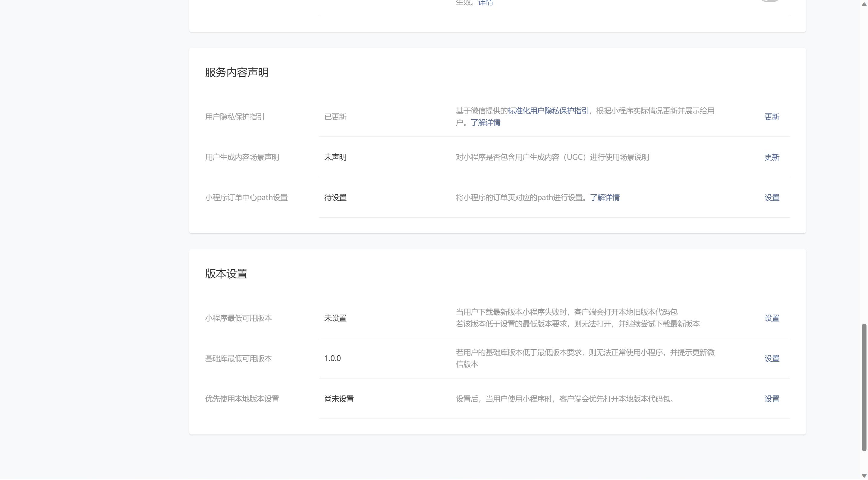Click the vertical scrollbar thumb
The image size is (868, 480).
(x=864, y=387)
